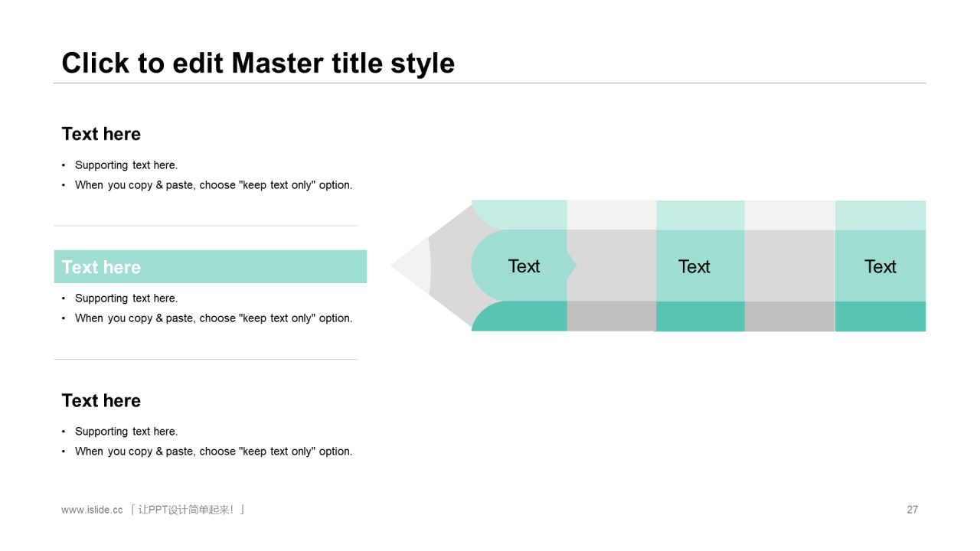Viewport: 980px width, 551px height.
Task: Select the gray segment between the middle and rightmost Text blocks
Action: click(x=790, y=266)
